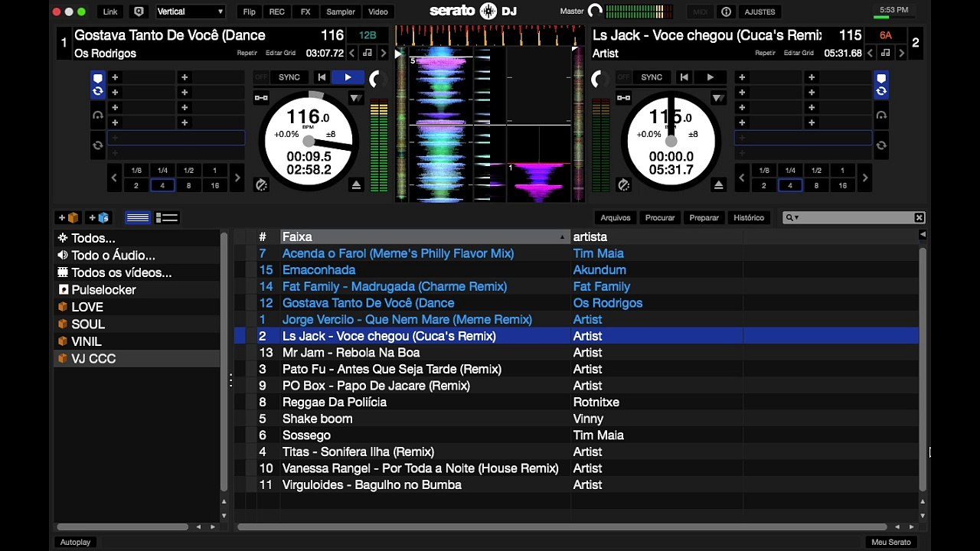Clear the search field with X
Viewport: 980px width, 551px height.
click(x=920, y=217)
